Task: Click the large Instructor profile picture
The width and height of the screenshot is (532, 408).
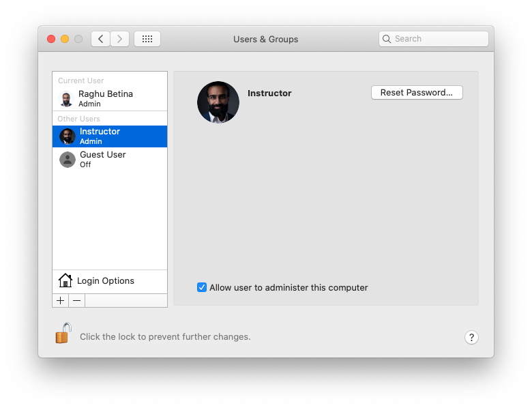Action: (218, 102)
